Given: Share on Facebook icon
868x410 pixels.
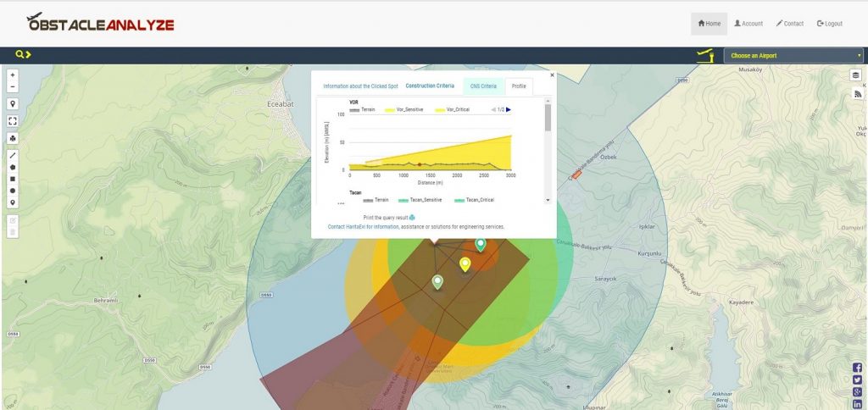Looking at the screenshot, I should pyautogui.click(x=857, y=368).
